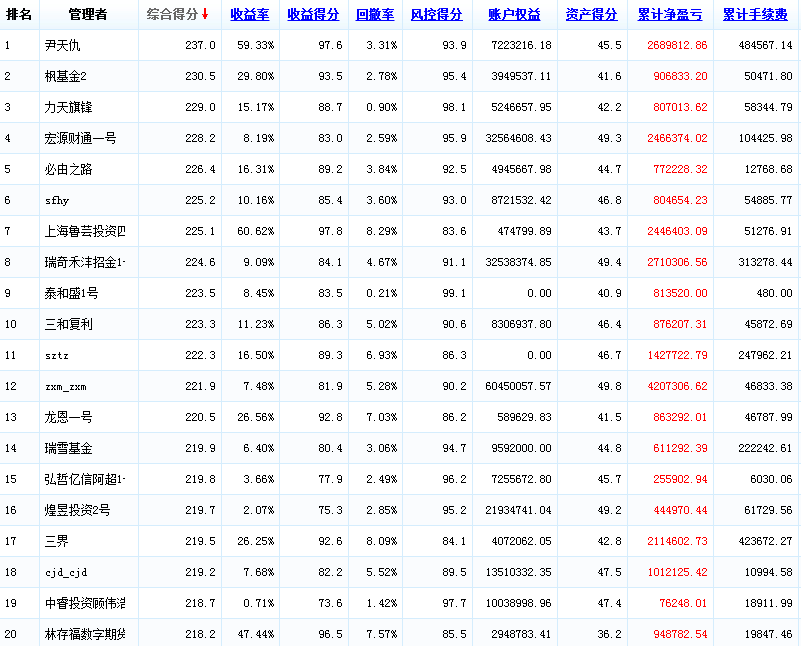Click 回撤率 value 0.21%
Viewport: 801px width, 646px height.
tap(382, 294)
